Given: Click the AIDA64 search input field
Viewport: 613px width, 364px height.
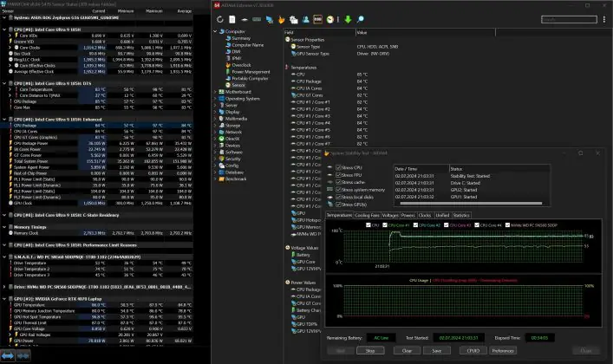Looking at the screenshot, I should 569,19.
